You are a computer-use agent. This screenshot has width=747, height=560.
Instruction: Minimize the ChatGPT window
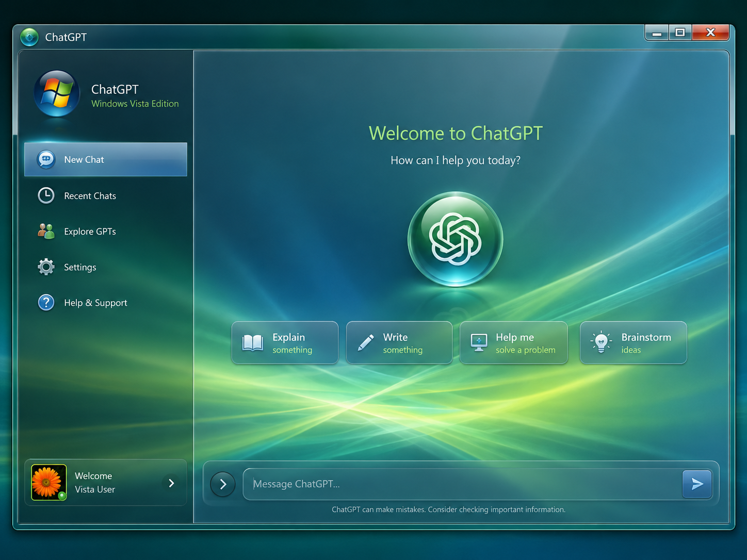point(657,33)
